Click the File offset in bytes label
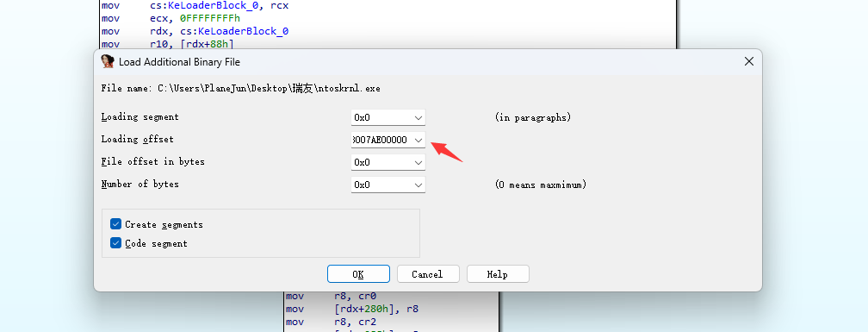Screen dimensions: 868x332 tap(152, 162)
